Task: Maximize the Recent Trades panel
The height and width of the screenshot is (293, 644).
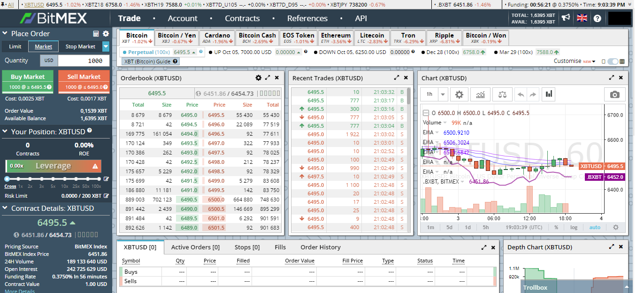Action: tap(397, 78)
